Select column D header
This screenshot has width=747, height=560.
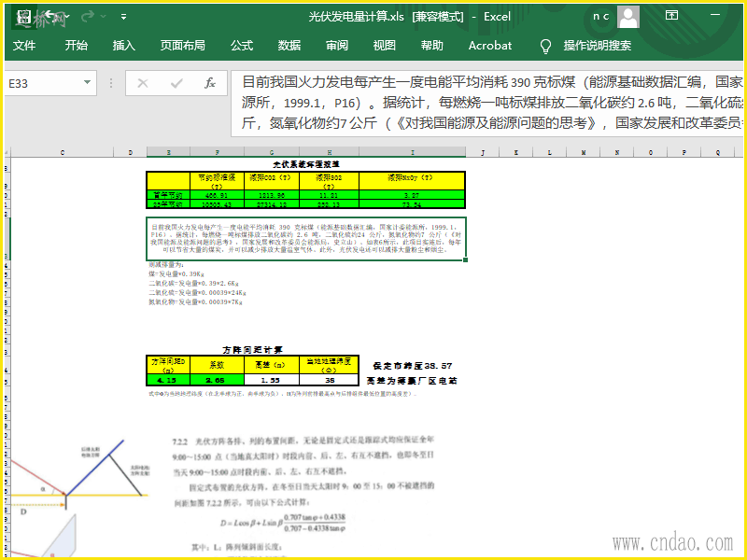tap(130, 152)
